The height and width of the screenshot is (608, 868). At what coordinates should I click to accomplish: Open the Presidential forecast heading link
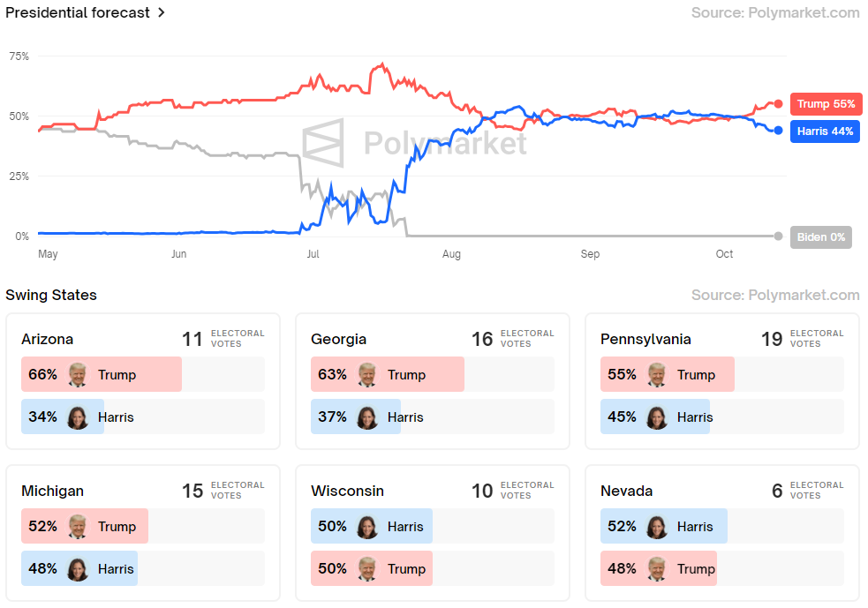78,13
